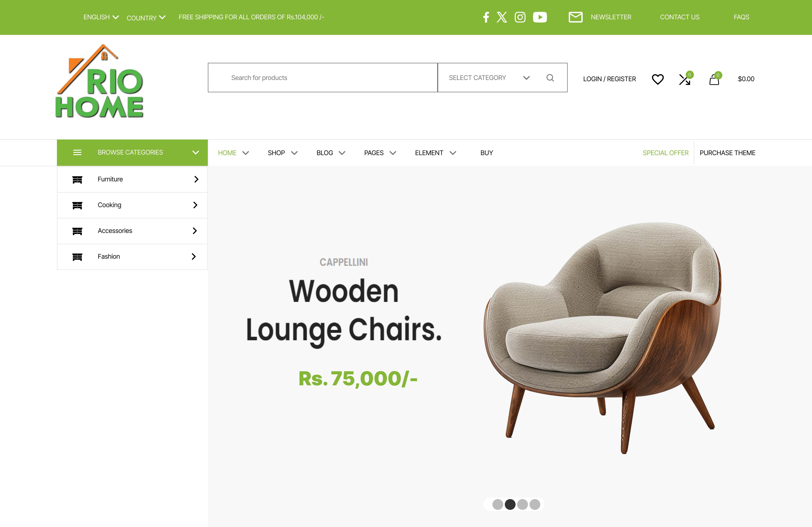Focus the Search for products field
Screen dimensions: 812x527
[323, 78]
